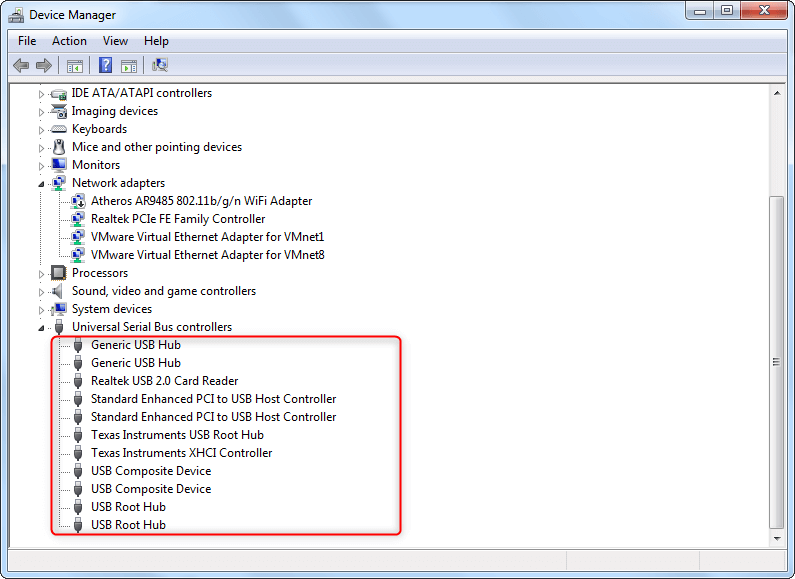Toggle the action pane toolbar icon
Screen dimensions: 795x579
coord(129,65)
